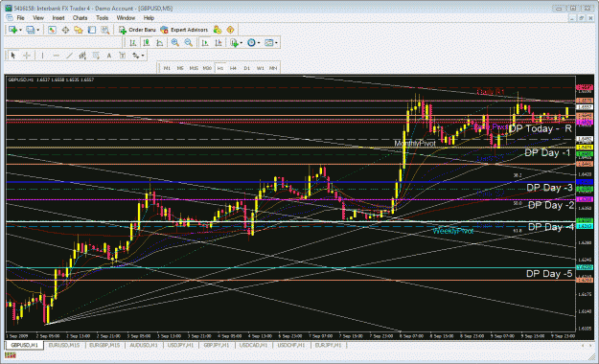Switch timeframe to M30
This screenshot has height=364, width=599.
207,68
